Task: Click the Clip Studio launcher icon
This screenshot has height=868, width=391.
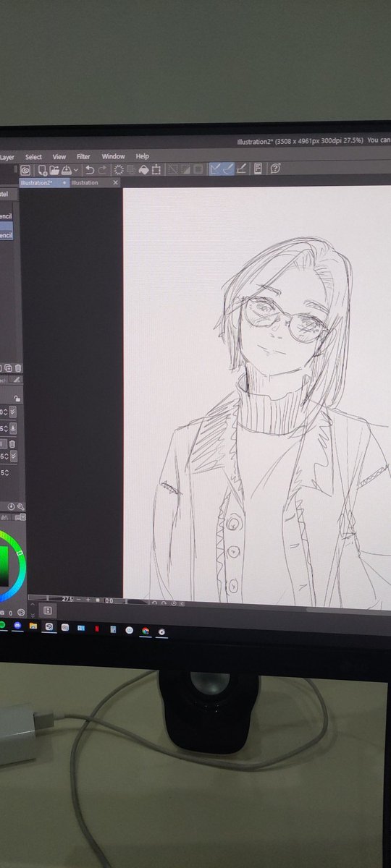Action: 25,169
